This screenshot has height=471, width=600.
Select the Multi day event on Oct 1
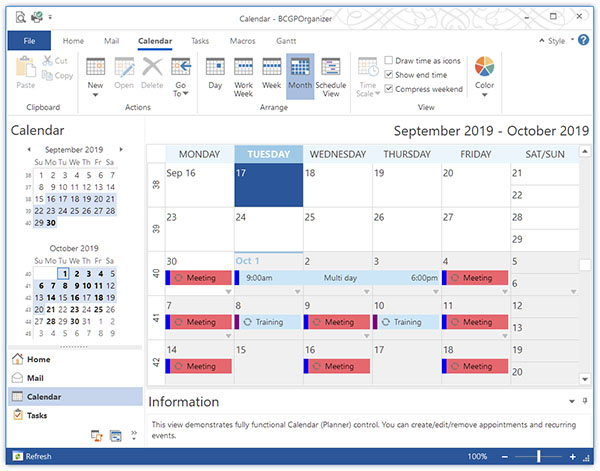pyautogui.click(x=338, y=278)
